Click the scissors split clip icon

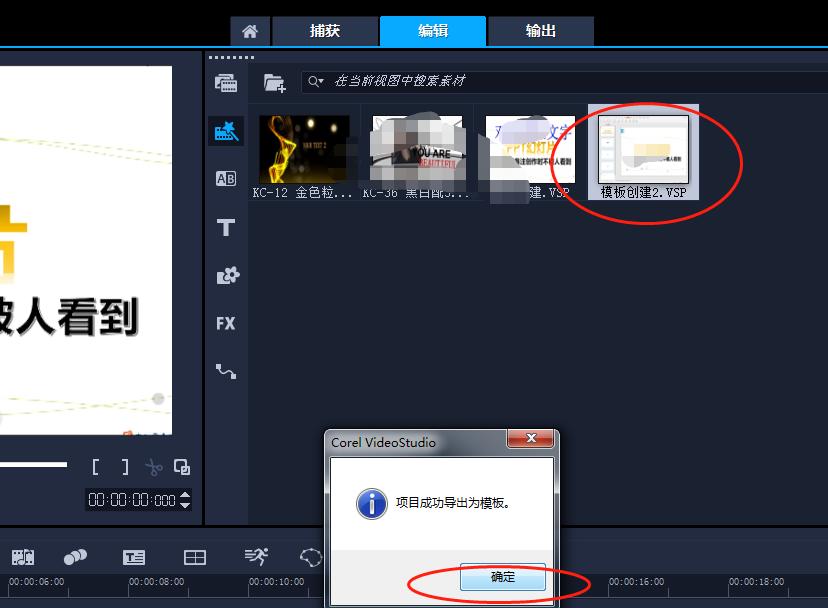[154, 467]
